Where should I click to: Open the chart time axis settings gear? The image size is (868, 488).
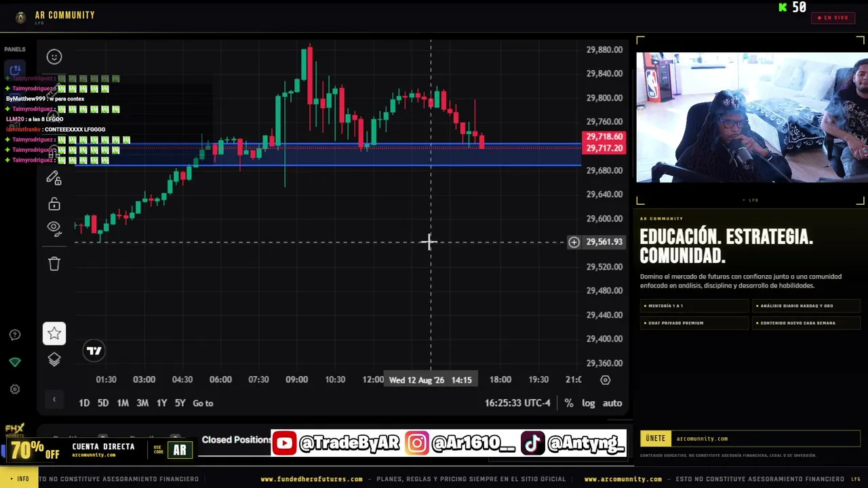[x=605, y=380]
